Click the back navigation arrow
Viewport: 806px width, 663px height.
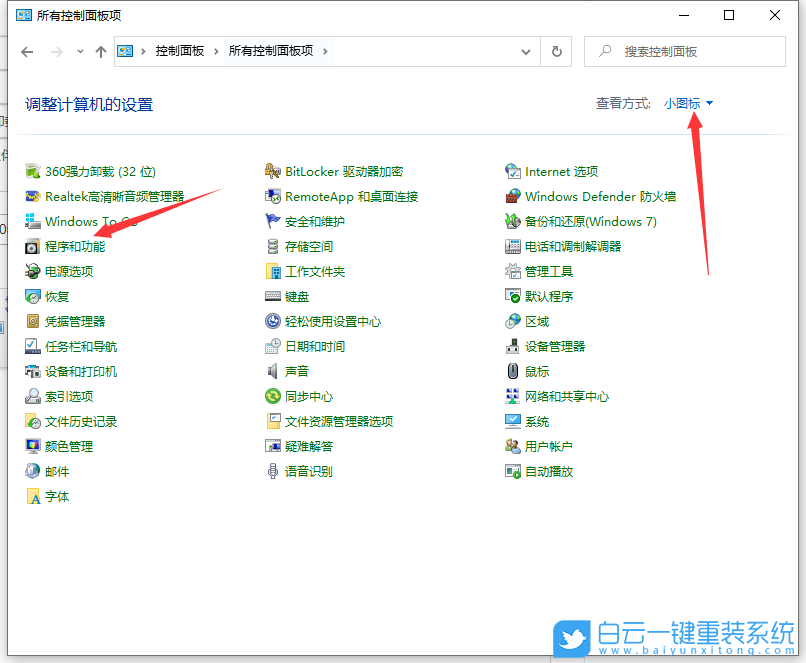27,51
